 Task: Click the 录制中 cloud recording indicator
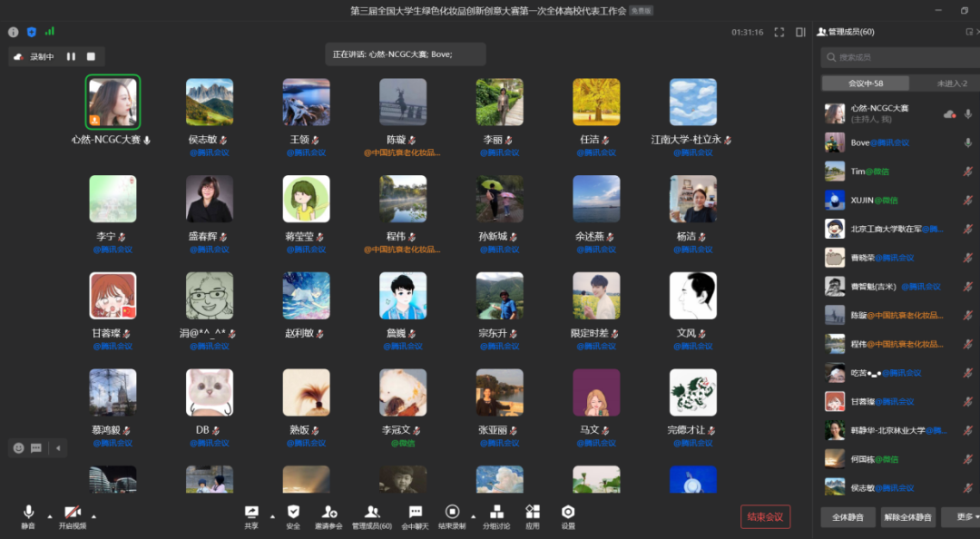(x=35, y=57)
